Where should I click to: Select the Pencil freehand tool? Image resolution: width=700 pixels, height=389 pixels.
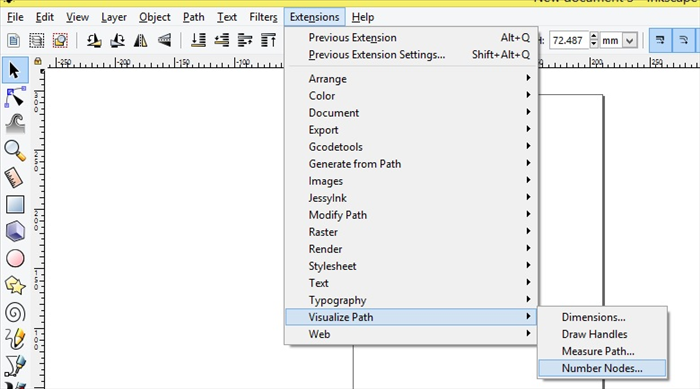click(x=15, y=339)
